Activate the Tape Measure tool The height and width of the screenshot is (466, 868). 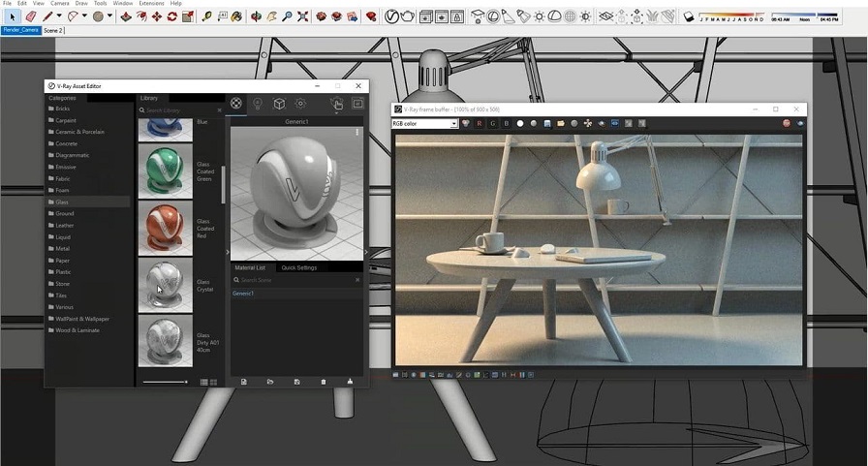(206, 16)
